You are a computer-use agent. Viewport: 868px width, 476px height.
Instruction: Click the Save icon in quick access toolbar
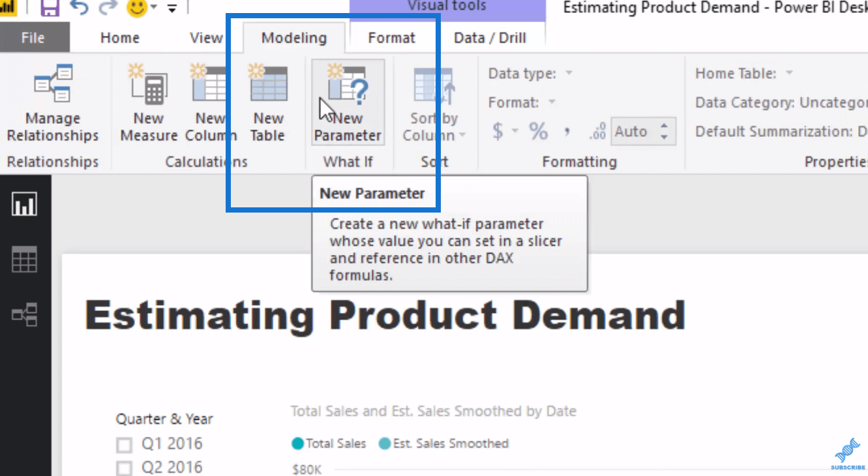click(x=50, y=8)
